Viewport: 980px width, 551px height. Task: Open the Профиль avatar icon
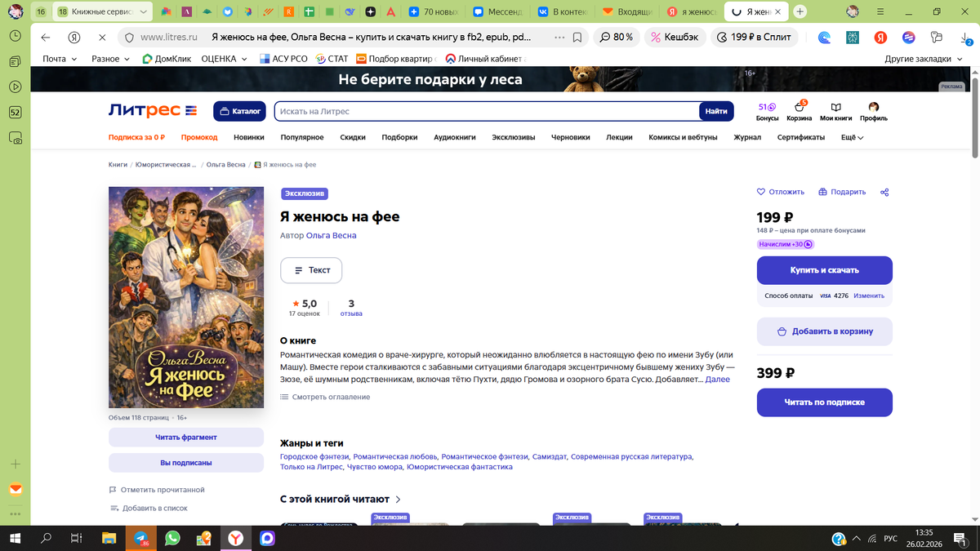[874, 112]
